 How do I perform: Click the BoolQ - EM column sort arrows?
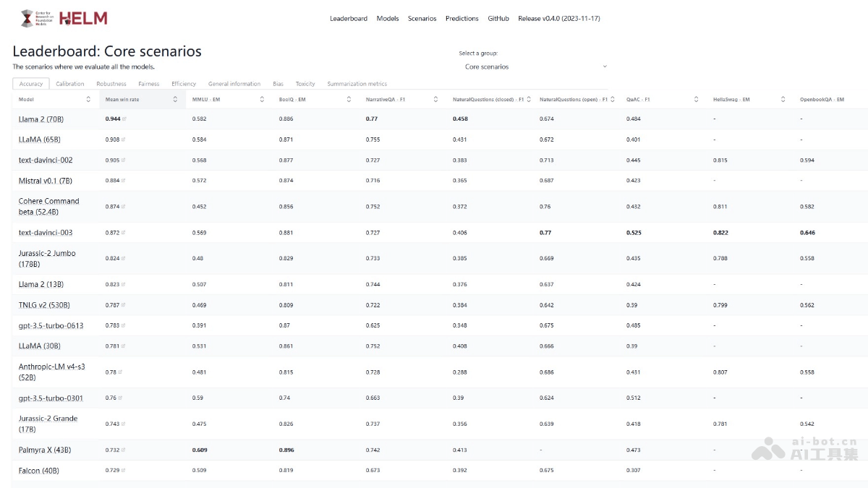(x=349, y=99)
